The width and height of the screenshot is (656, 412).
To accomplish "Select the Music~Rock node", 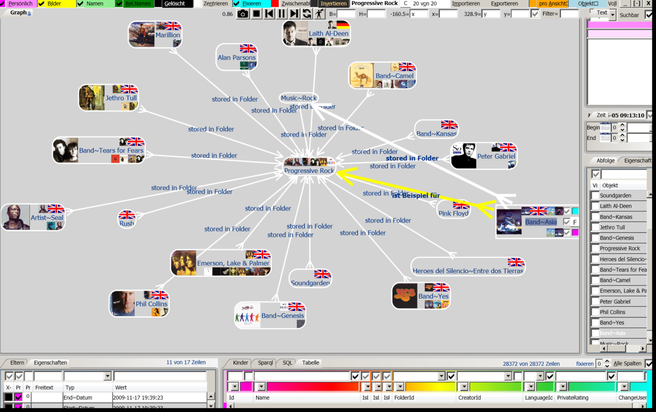I will click(x=299, y=98).
